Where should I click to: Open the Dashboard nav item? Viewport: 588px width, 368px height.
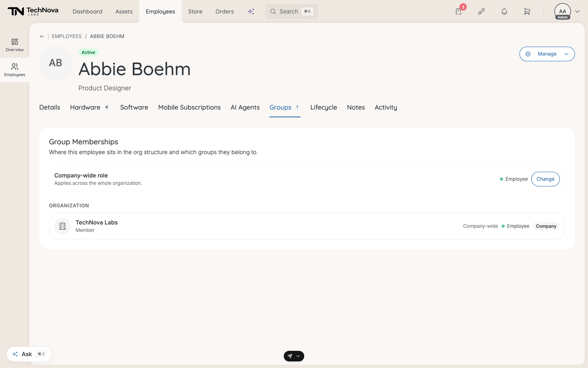pos(87,11)
